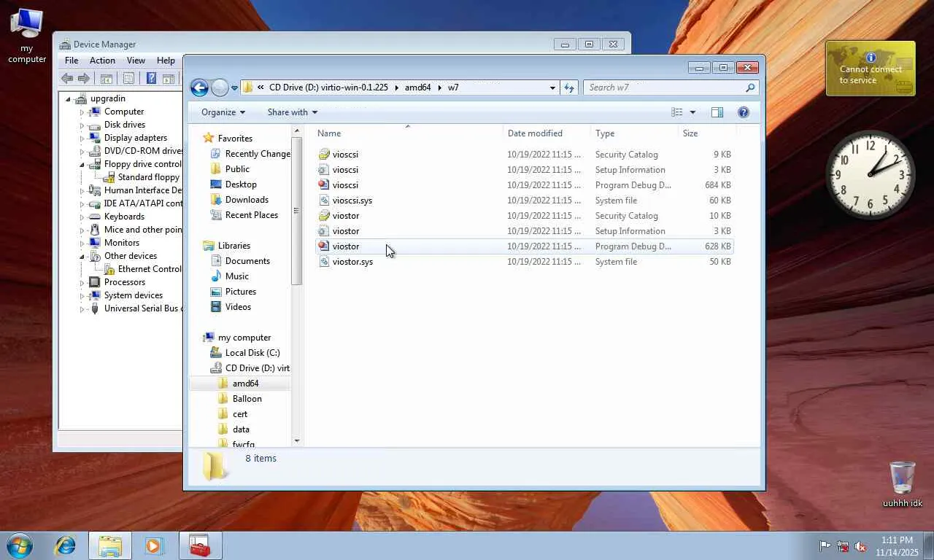Open the Start menu
Viewport: 934px width, 560px height.
20,545
